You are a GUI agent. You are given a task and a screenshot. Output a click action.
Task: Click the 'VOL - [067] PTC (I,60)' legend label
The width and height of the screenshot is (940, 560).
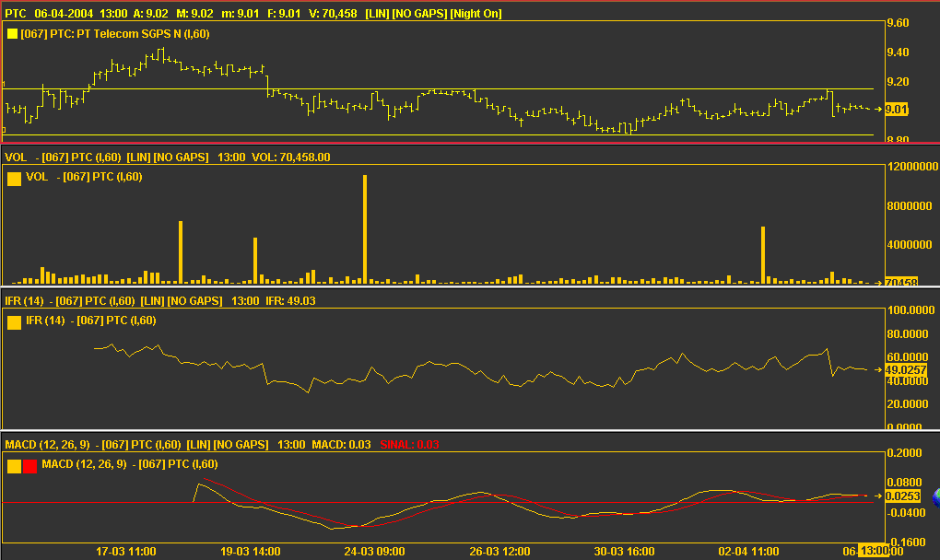[84, 177]
